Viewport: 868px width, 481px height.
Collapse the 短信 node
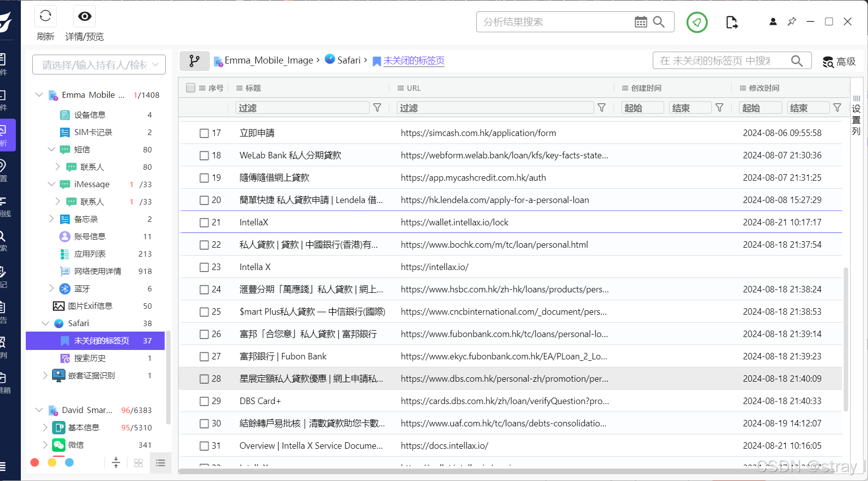click(51, 149)
